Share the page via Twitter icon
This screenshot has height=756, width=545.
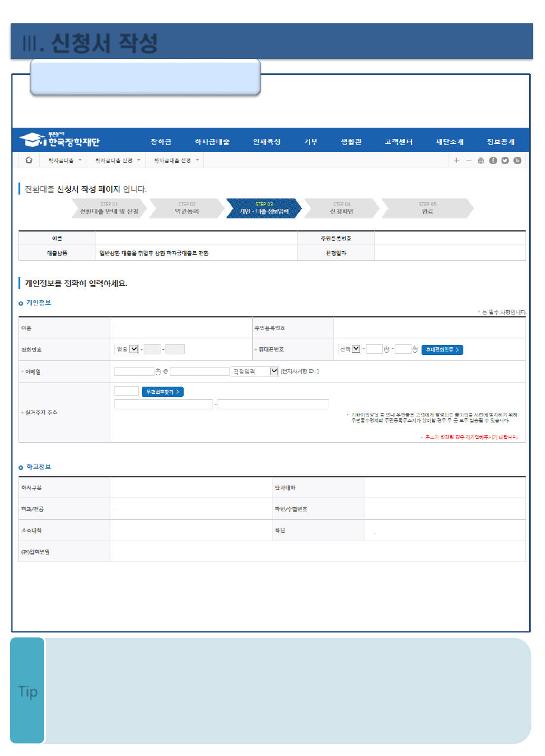(505, 161)
